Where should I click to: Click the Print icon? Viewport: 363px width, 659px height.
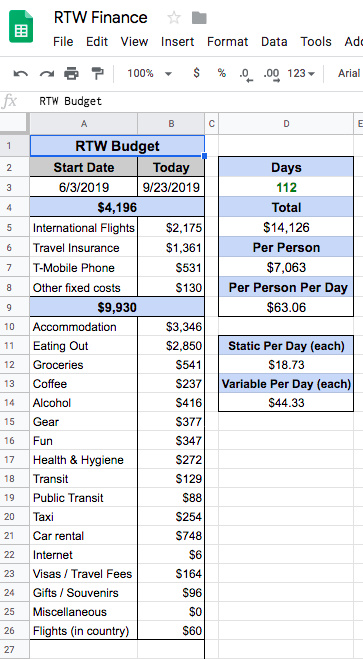pyautogui.click(x=71, y=74)
